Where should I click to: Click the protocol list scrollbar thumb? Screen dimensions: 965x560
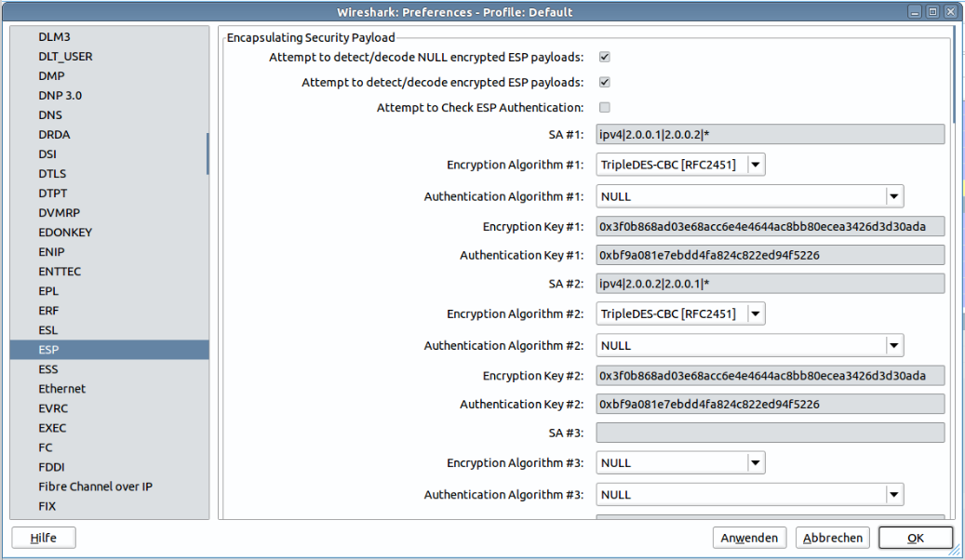pyautogui.click(x=208, y=153)
